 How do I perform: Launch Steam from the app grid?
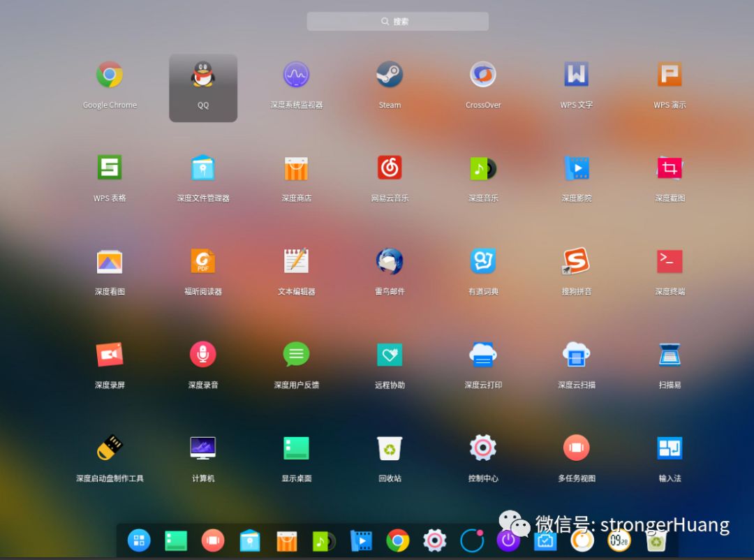click(x=389, y=75)
